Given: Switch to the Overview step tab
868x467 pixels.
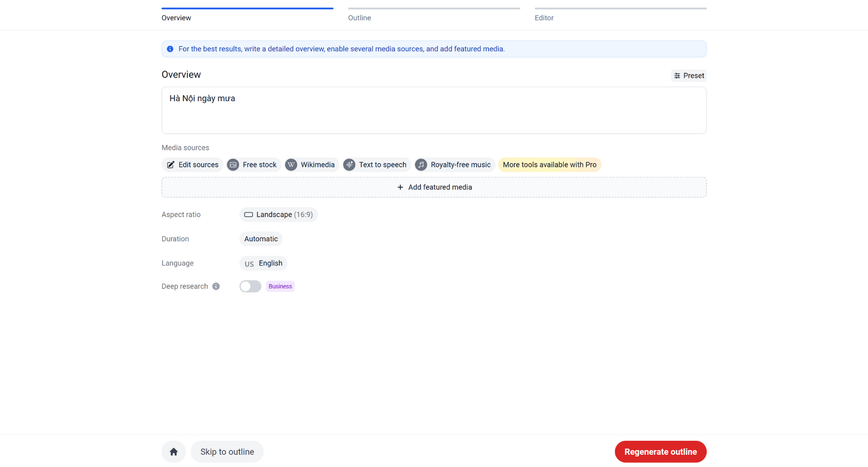Looking at the screenshot, I should coord(247,15).
